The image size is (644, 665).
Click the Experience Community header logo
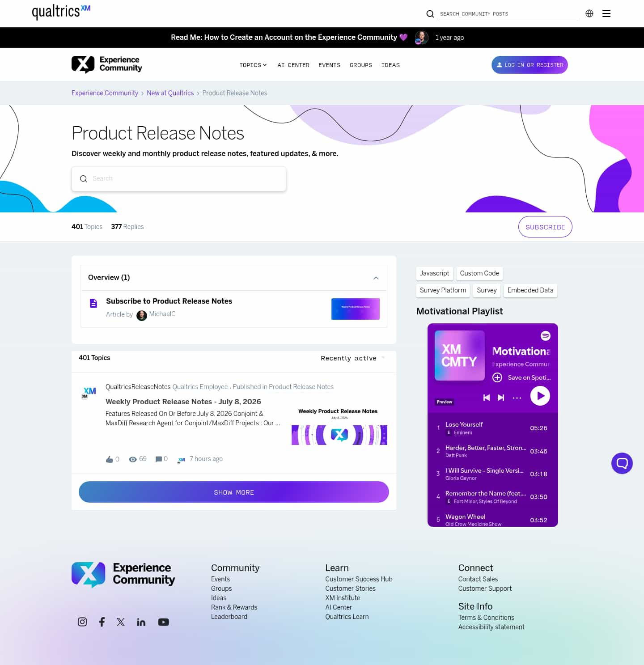tap(107, 64)
